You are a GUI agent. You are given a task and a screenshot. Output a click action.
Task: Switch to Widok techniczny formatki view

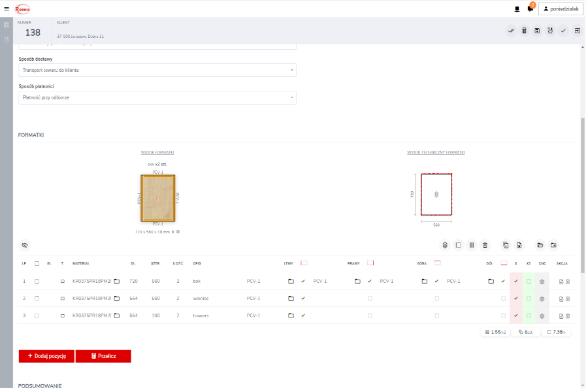436,152
